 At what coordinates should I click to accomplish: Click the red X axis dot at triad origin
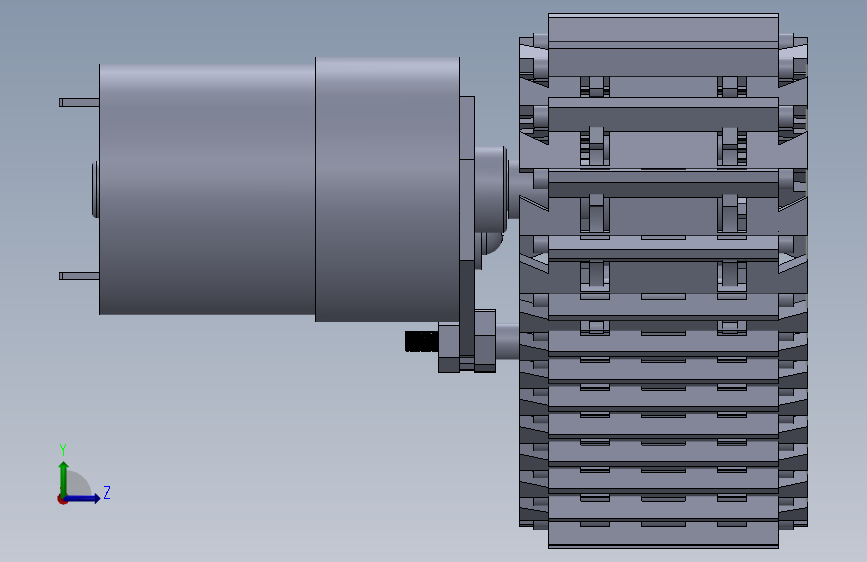[x=62, y=499]
